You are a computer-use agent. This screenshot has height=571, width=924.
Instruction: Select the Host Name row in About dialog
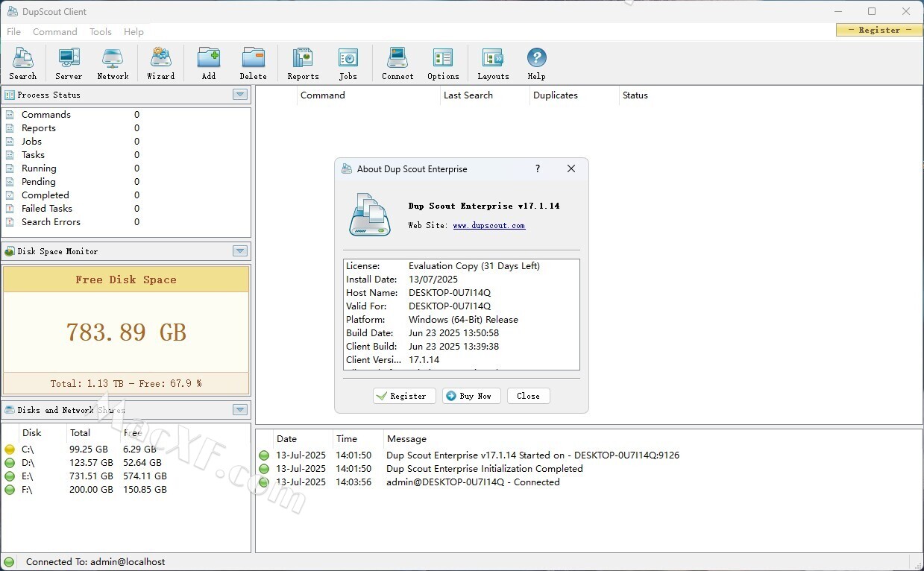click(x=462, y=293)
